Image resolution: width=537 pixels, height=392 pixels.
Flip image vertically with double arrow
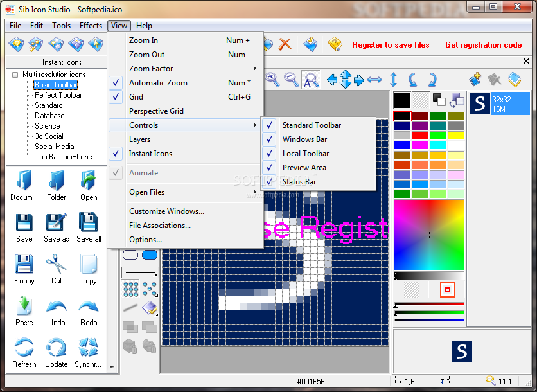coord(394,80)
